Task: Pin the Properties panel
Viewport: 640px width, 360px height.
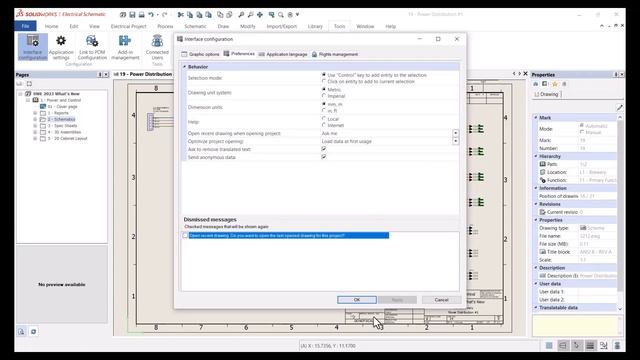Action: (x=616, y=75)
